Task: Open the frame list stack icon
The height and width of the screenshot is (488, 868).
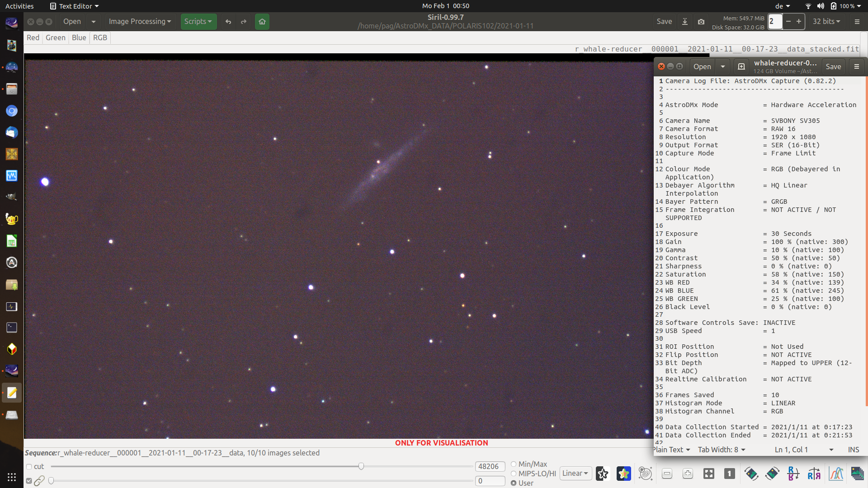Action: pyautogui.click(x=857, y=474)
